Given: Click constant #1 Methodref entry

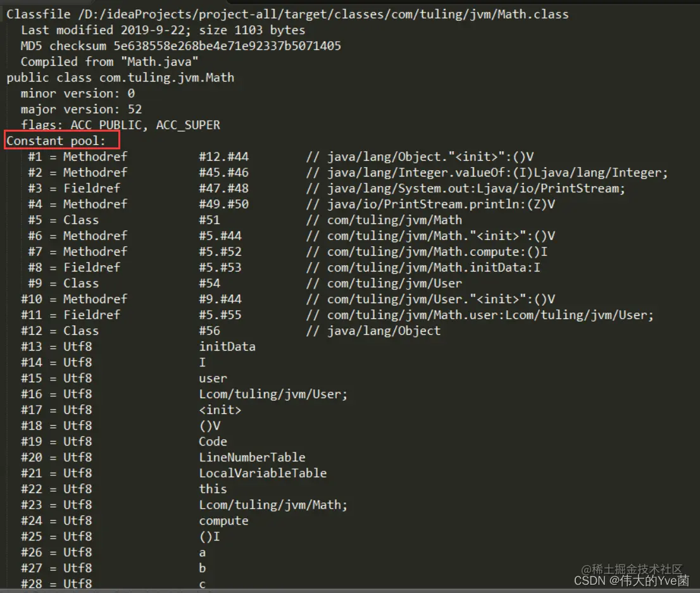Looking at the screenshot, I should (x=280, y=157).
